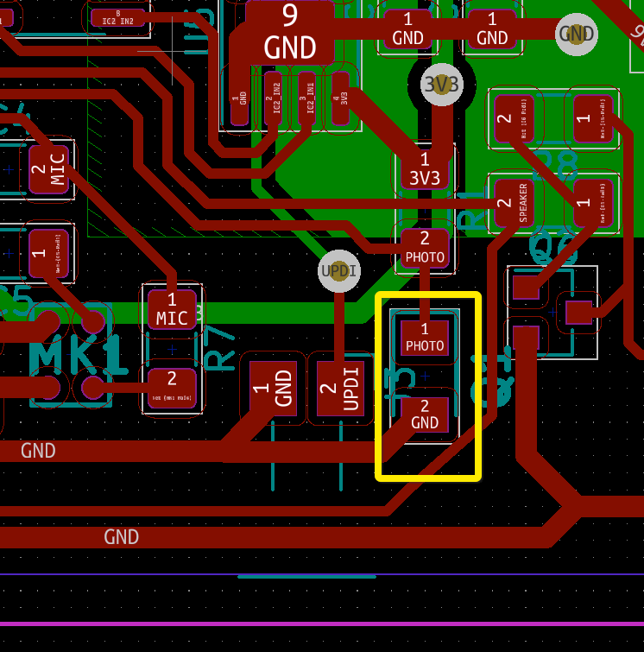Click IC pad 1 labeled GND
Image resolution: width=644 pixels, height=652 pixels.
[237, 98]
